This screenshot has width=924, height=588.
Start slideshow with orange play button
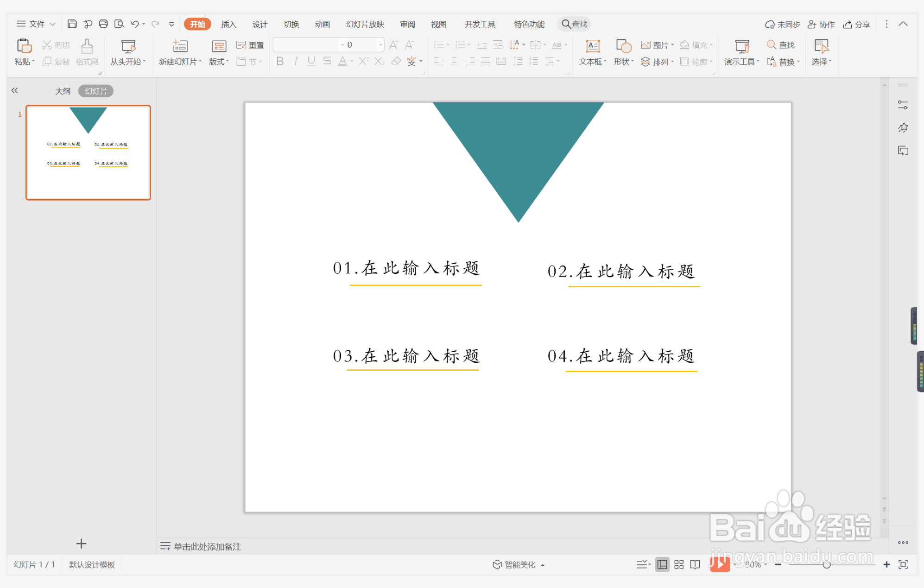click(x=720, y=564)
